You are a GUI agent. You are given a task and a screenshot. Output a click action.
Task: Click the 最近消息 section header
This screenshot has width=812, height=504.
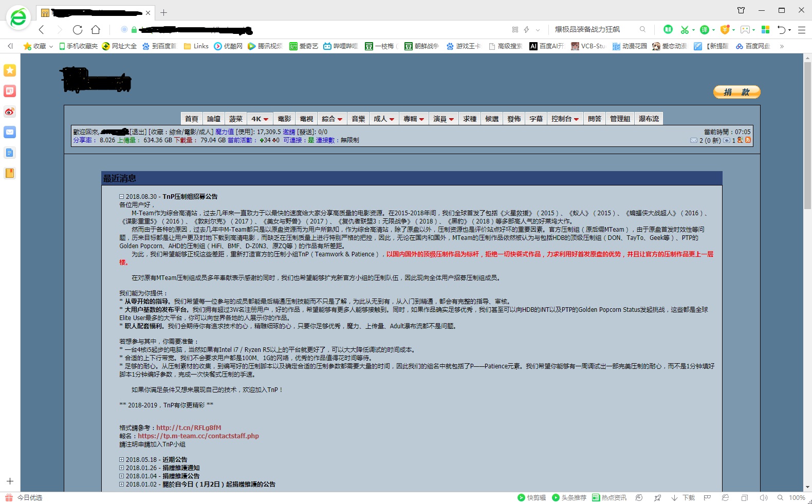pos(412,178)
